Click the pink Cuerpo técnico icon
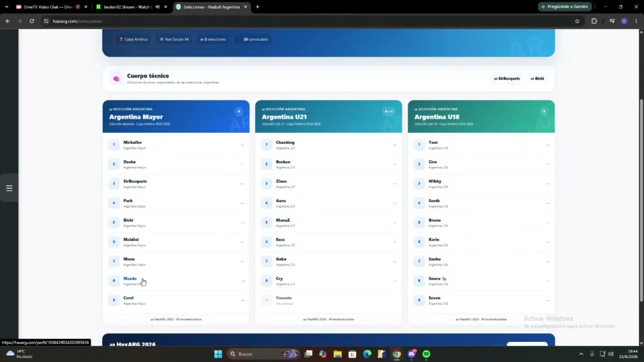The image size is (644, 362). coord(116,78)
